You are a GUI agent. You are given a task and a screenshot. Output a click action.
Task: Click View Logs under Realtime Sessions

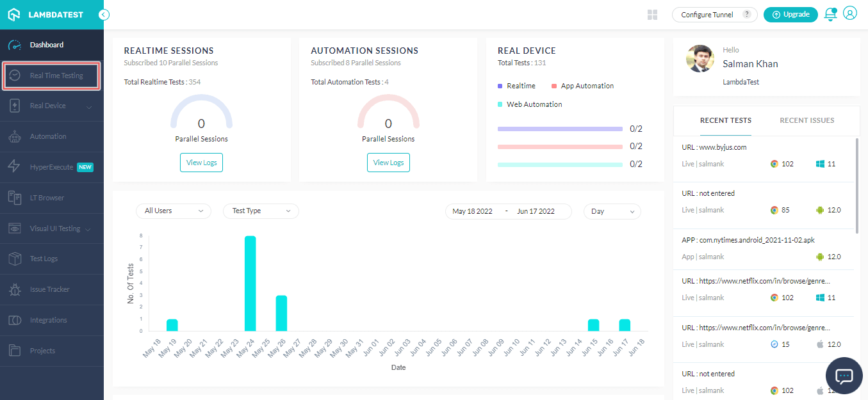(x=201, y=163)
